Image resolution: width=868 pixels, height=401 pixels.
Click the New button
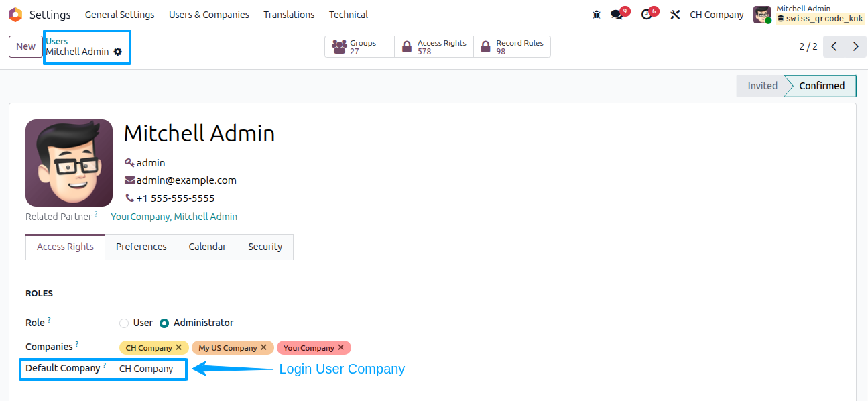click(x=26, y=46)
